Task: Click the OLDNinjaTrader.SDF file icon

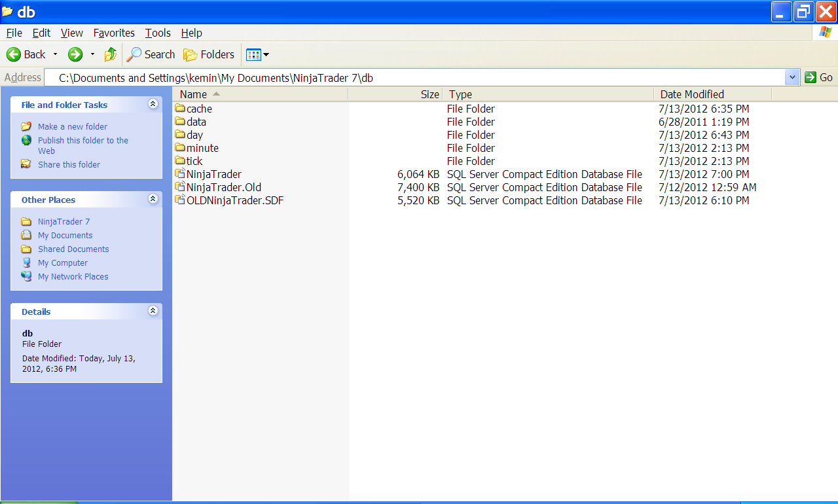Action: [180, 200]
